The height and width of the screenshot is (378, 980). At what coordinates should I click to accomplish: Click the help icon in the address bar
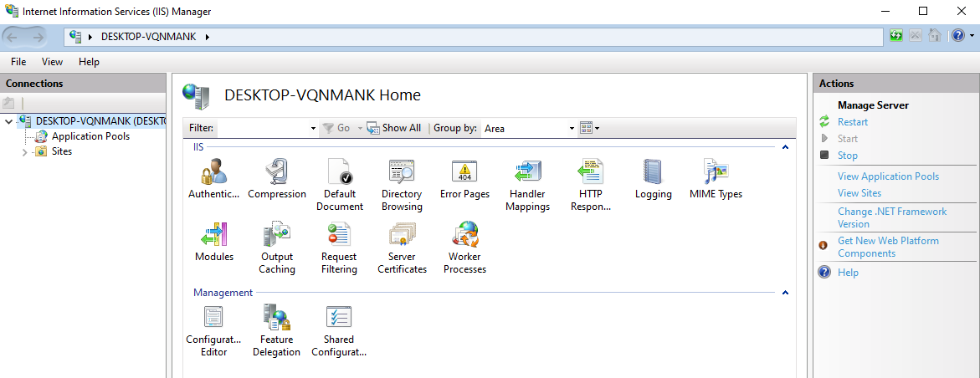coord(958,36)
